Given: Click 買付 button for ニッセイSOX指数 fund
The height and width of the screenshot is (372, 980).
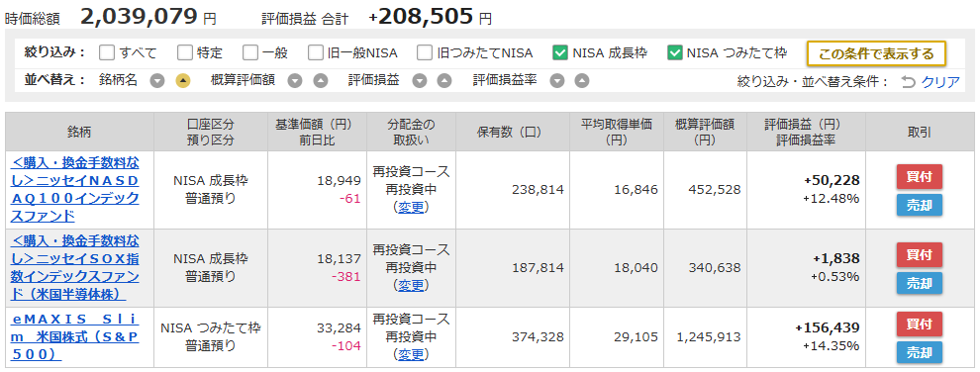Looking at the screenshot, I should 920,254.
